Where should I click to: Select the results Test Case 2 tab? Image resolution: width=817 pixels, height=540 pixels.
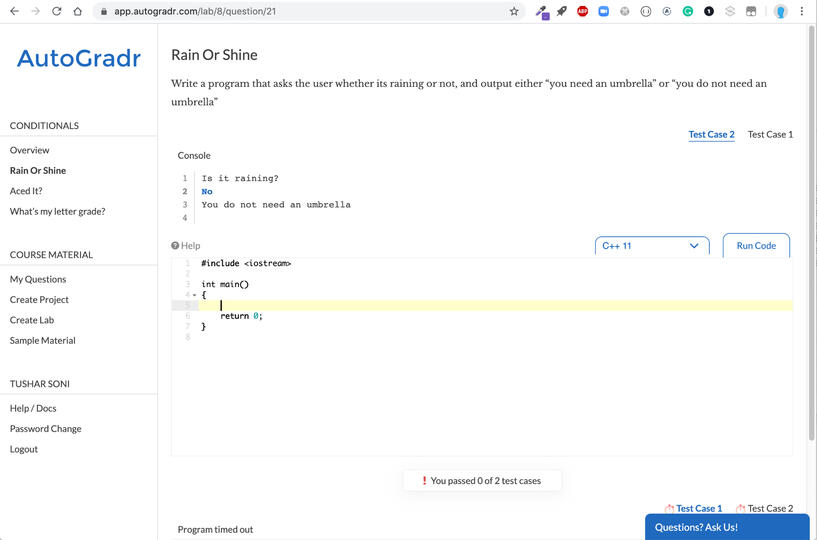(770, 508)
